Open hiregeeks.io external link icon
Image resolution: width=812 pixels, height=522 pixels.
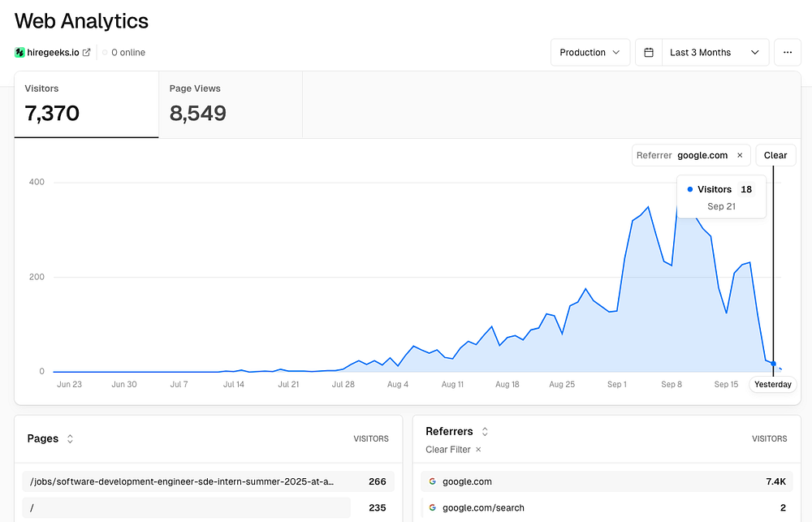tap(87, 52)
